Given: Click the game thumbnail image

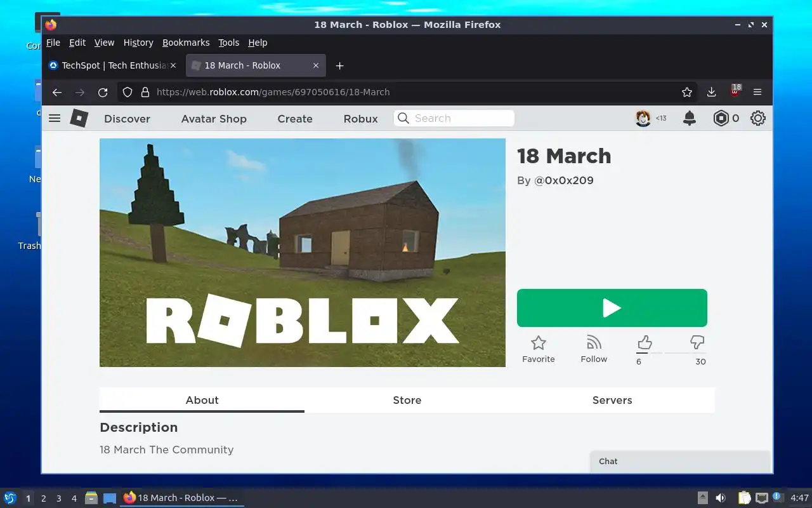Looking at the screenshot, I should [x=303, y=253].
